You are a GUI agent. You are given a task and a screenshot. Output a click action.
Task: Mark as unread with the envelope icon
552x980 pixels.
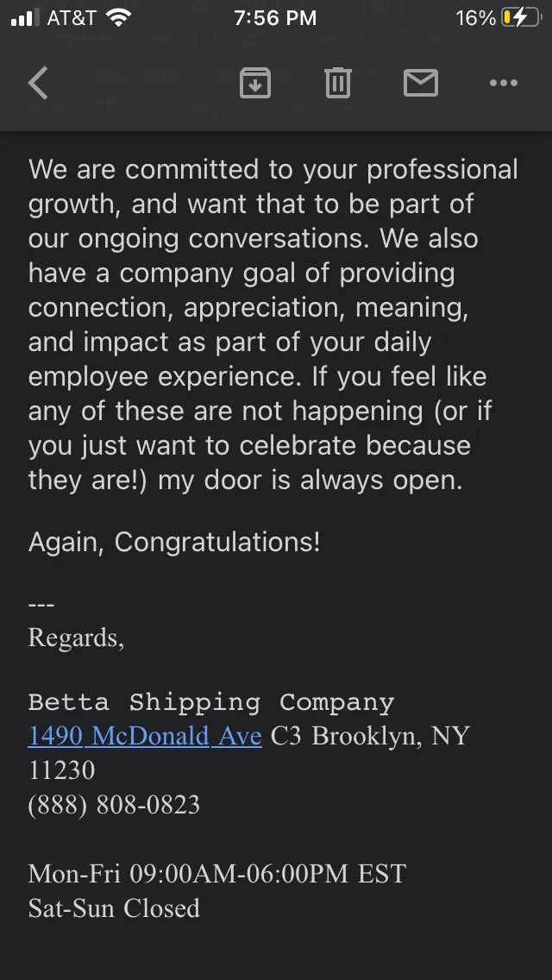[x=421, y=83]
